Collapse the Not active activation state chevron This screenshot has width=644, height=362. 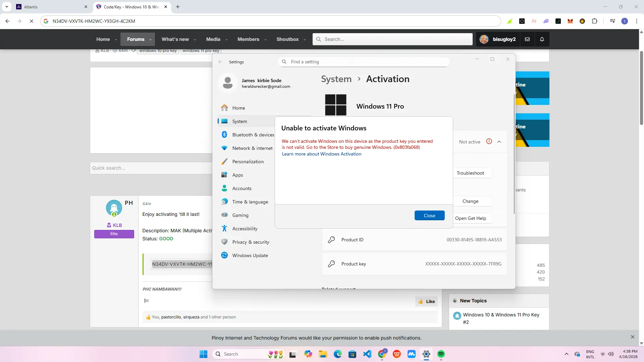[499, 142]
